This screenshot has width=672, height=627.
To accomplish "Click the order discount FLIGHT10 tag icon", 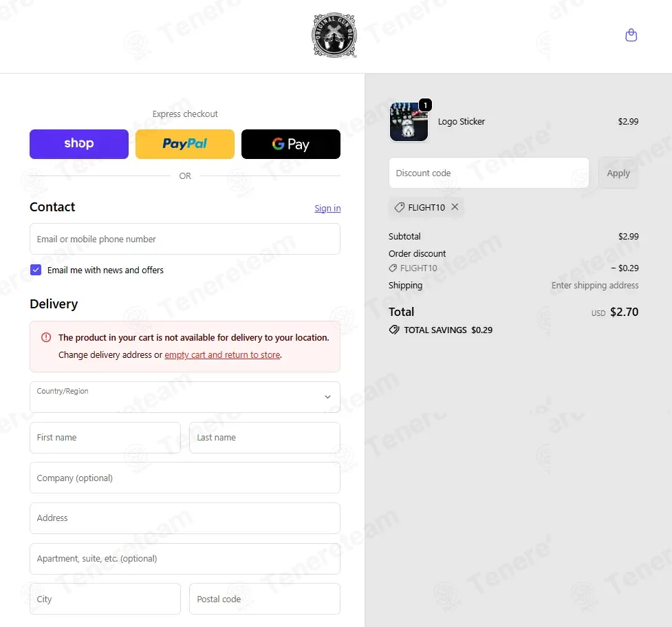I will tap(393, 268).
